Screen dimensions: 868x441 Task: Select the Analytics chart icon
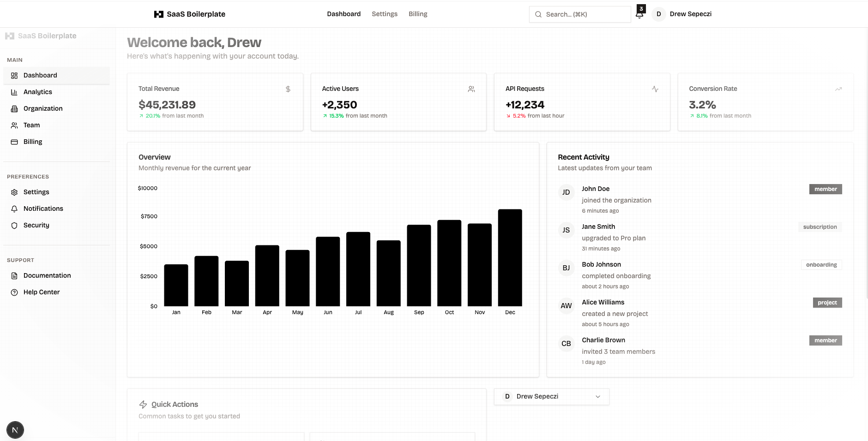(x=13, y=92)
